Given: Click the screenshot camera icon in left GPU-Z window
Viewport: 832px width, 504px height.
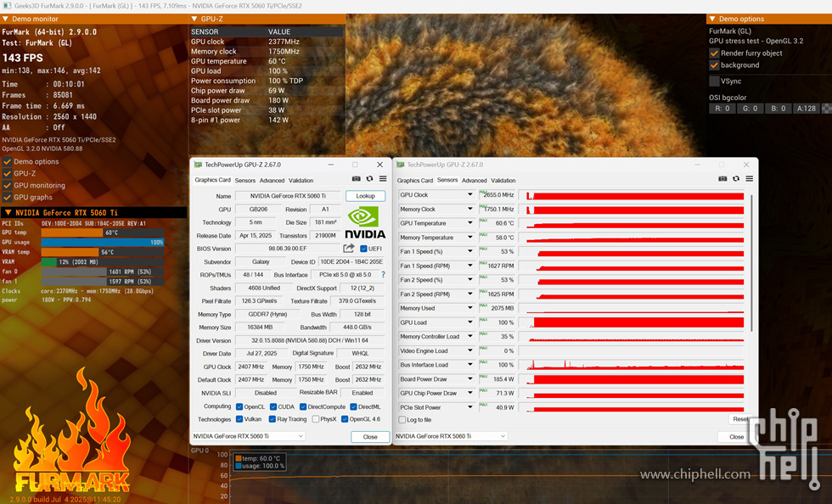Looking at the screenshot, I should (x=356, y=179).
